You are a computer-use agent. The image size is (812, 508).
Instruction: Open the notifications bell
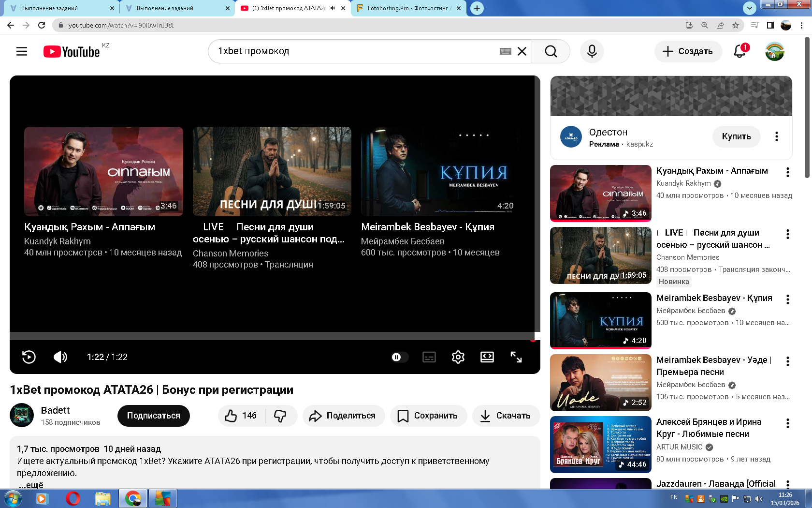739,51
